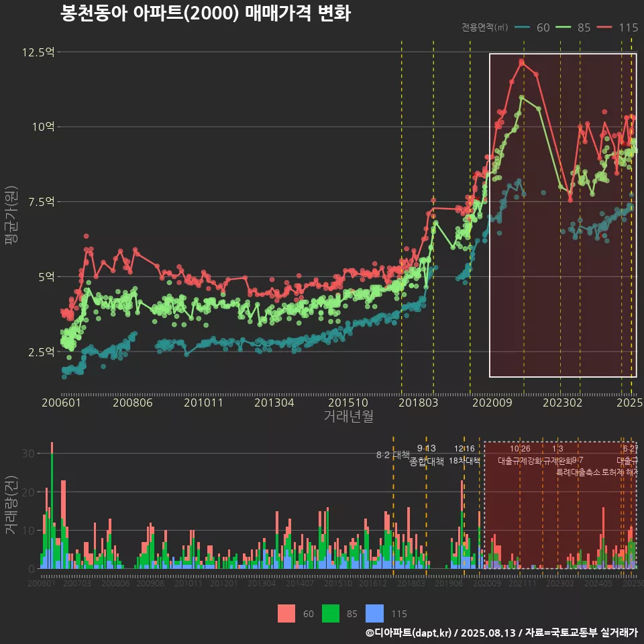
Task: Click the 18차대책 annotation text
Action: pos(464,461)
